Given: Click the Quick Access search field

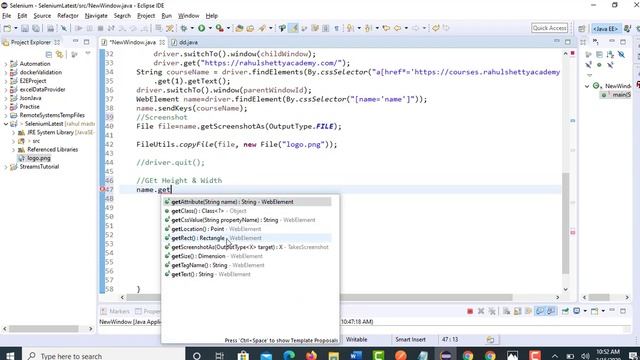Looking at the screenshot, I should tap(549, 28).
